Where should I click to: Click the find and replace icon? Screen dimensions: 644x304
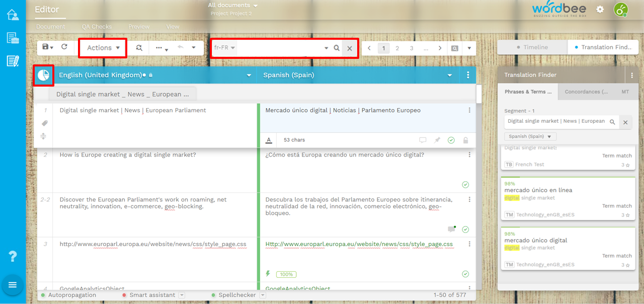(x=139, y=48)
